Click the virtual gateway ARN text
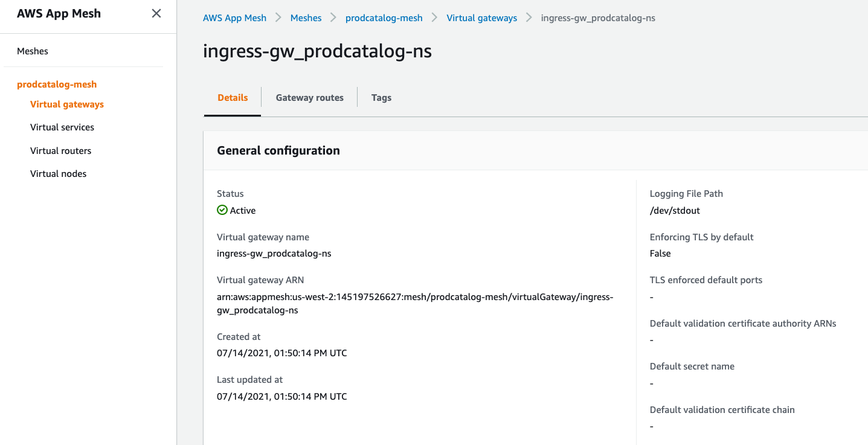This screenshot has height=445, width=868. pyautogui.click(x=415, y=304)
